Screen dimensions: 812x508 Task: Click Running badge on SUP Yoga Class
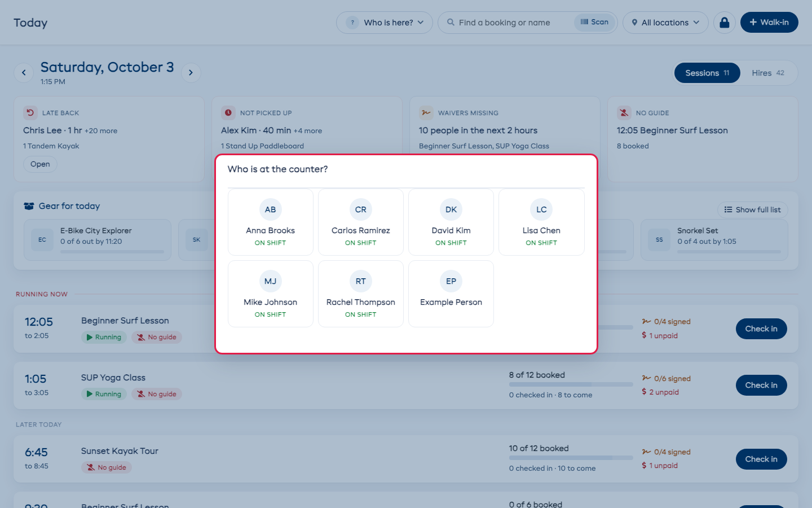click(104, 395)
